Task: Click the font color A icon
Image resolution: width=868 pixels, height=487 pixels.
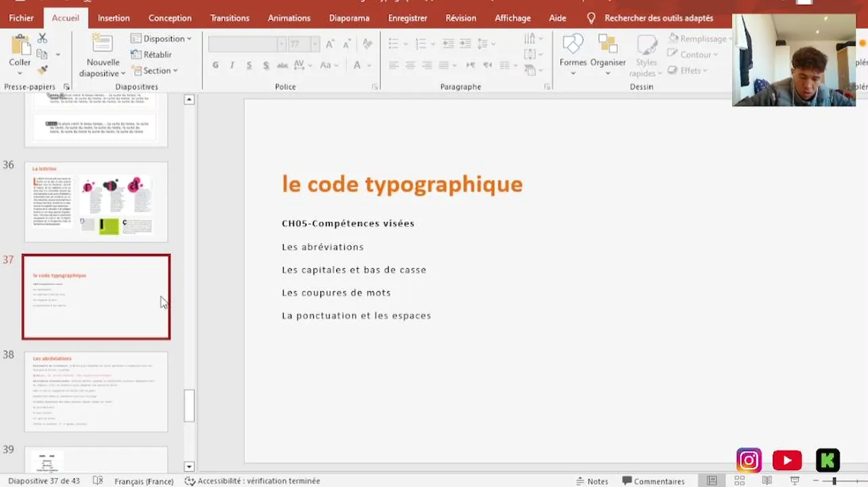Action: tap(357, 66)
